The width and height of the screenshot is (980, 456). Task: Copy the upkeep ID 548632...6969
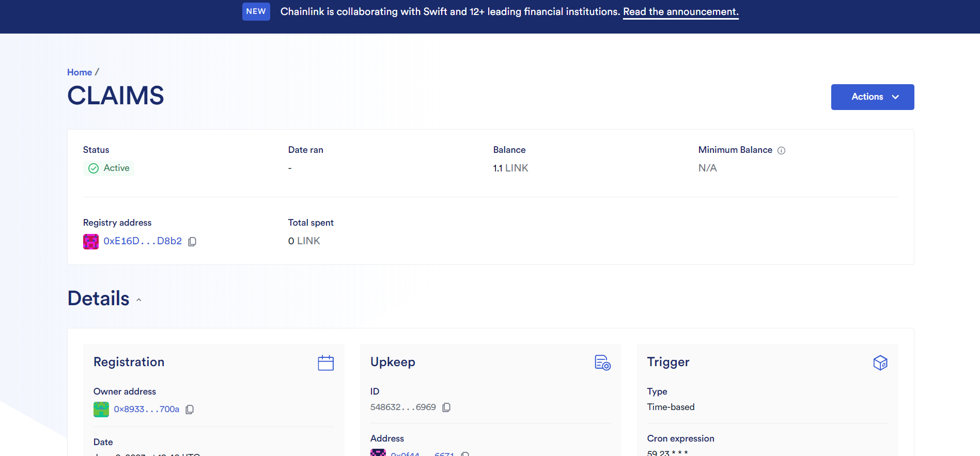(446, 407)
